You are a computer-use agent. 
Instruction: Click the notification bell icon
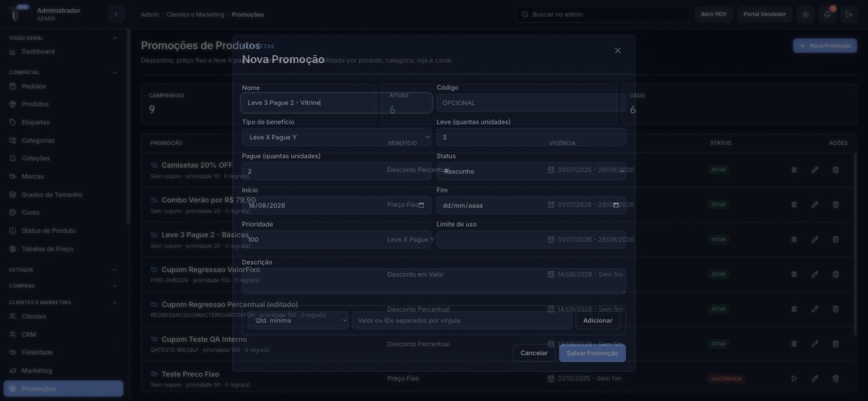tap(827, 14)
